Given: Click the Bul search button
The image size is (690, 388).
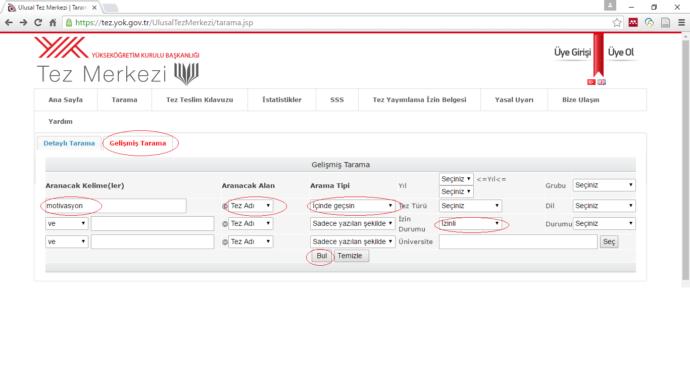Looking at the screenshot, I should pos(322,256).
